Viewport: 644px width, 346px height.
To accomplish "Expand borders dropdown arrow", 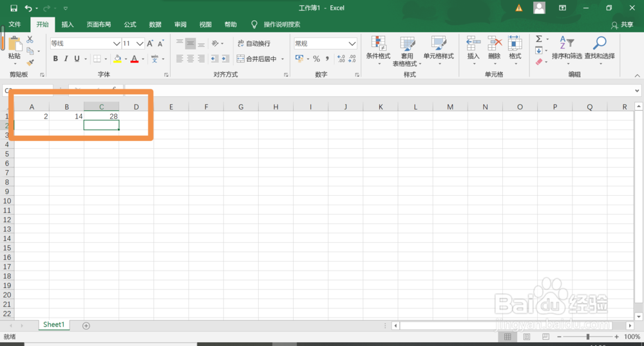I will tap(106, 59).
